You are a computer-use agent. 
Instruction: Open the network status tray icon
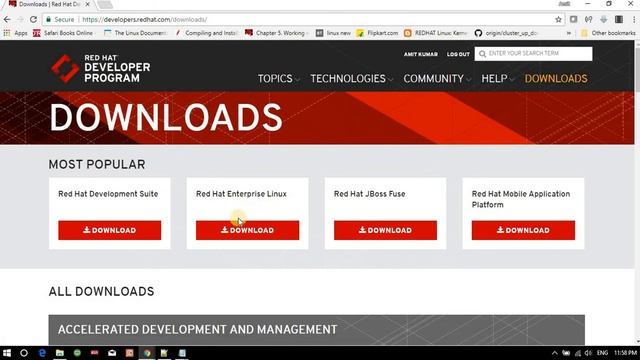[578, 353]
